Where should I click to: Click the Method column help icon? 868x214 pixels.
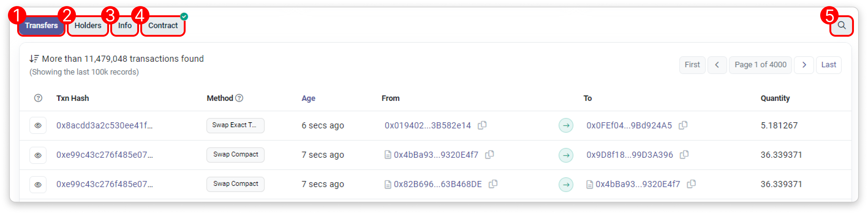239,98
